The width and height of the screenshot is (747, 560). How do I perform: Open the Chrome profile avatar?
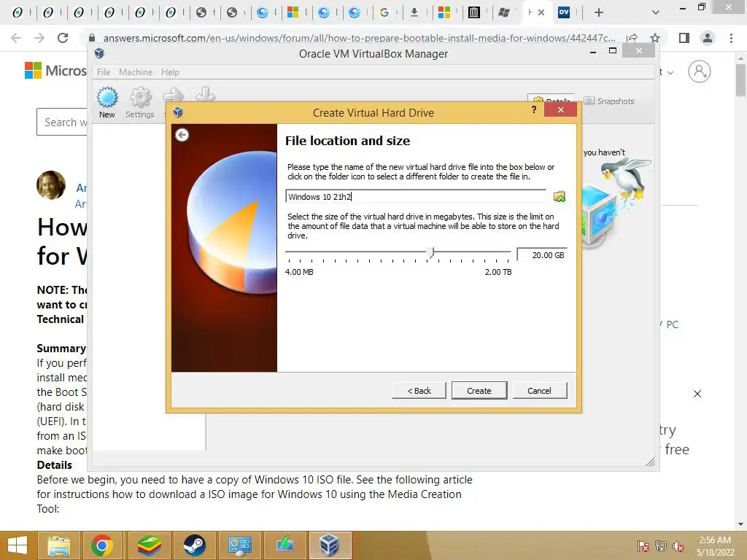click(x=708, y=38)
